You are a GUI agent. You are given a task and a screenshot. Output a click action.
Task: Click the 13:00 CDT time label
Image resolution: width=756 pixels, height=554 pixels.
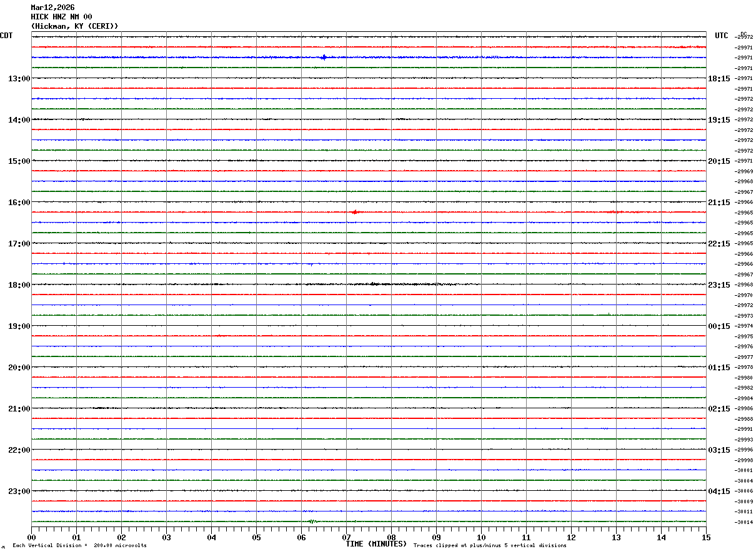(x=19, y=79)
